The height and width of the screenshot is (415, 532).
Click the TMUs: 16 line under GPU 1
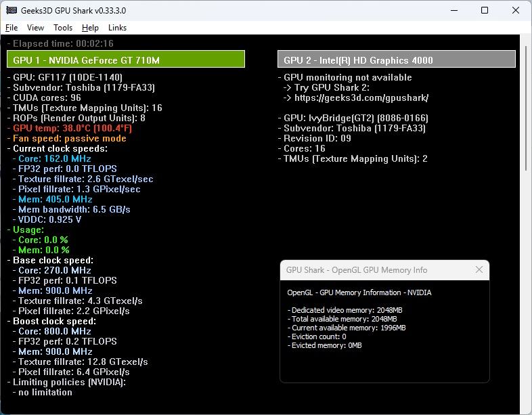pyautogui.click(x=85, y=108)
